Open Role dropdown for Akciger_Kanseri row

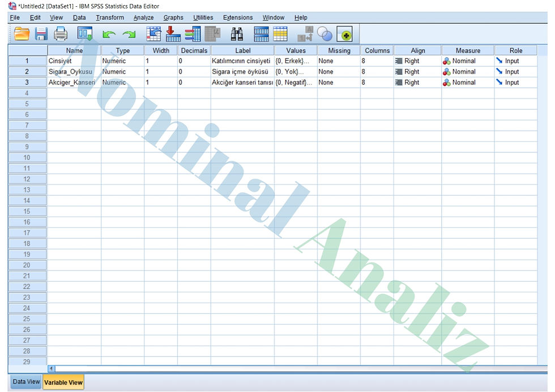tap(516, 83)
